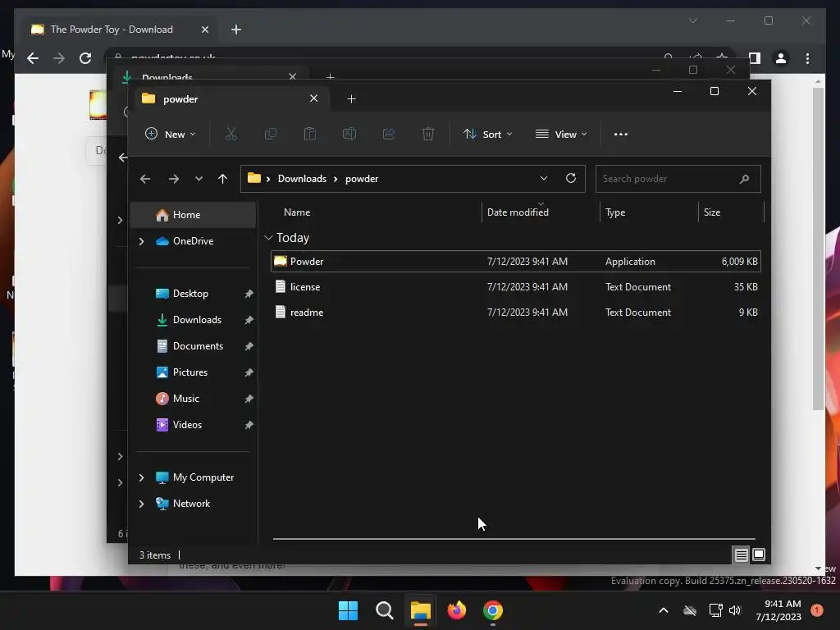
Task: Toggle Chrome side panel icon
Action: (755, 58)
